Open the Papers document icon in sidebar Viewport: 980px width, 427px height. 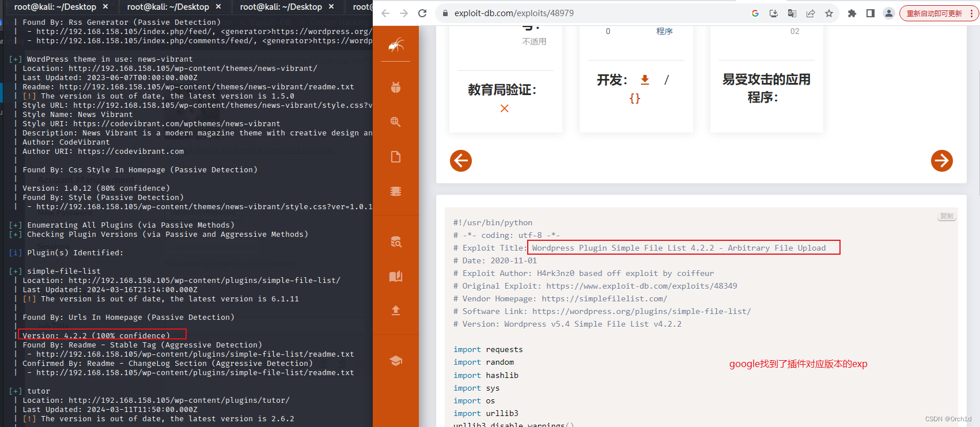coord(396,157)
